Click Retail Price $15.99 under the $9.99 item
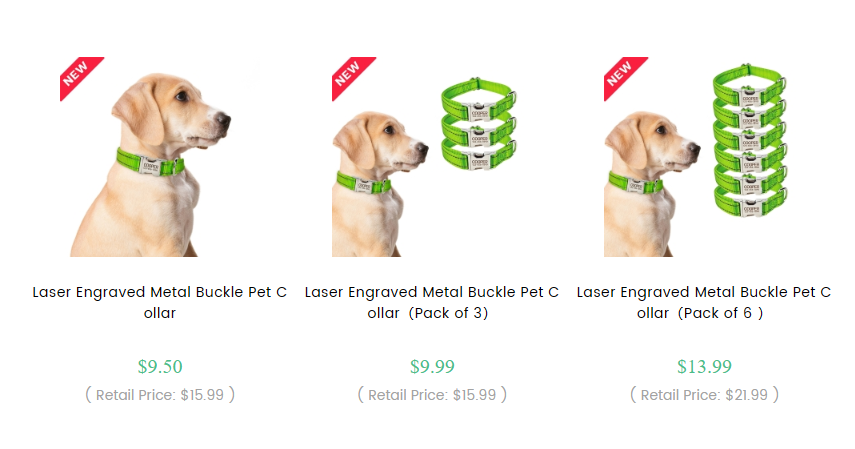 coord(432,394)
